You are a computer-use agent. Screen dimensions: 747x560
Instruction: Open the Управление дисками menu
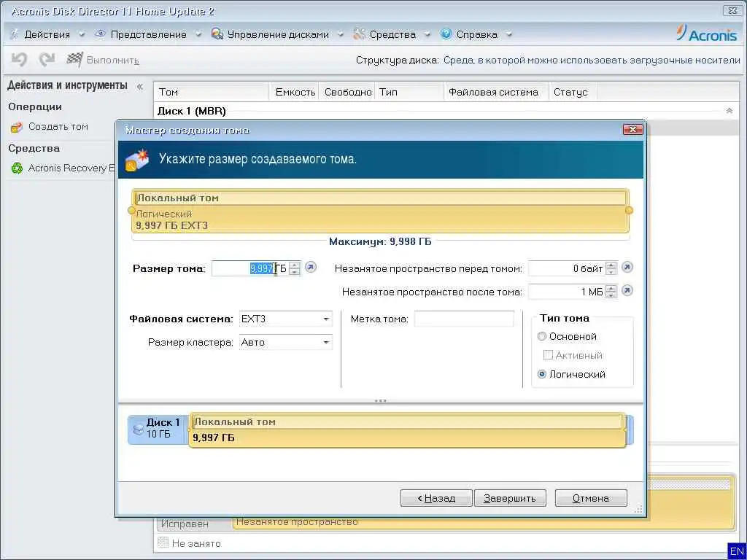[278, 34]
